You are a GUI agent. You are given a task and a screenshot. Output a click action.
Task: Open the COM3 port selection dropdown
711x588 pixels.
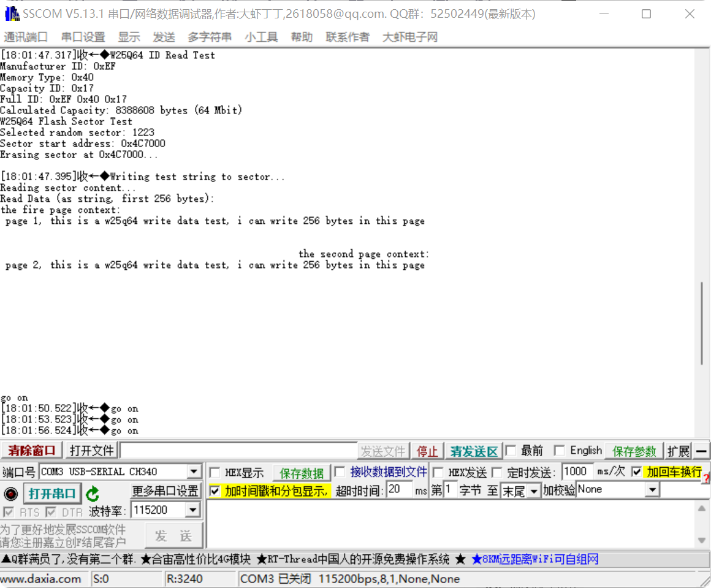point(195,472)
